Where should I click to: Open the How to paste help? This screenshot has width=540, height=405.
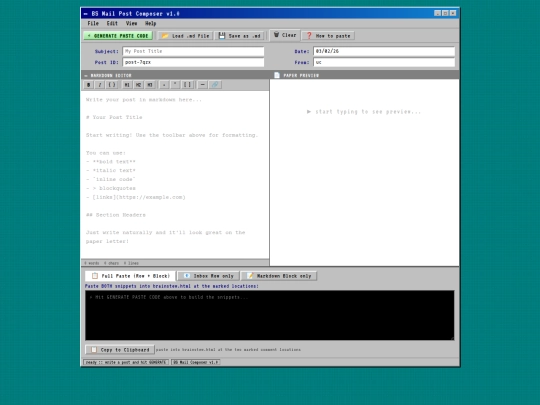(328, 36)
